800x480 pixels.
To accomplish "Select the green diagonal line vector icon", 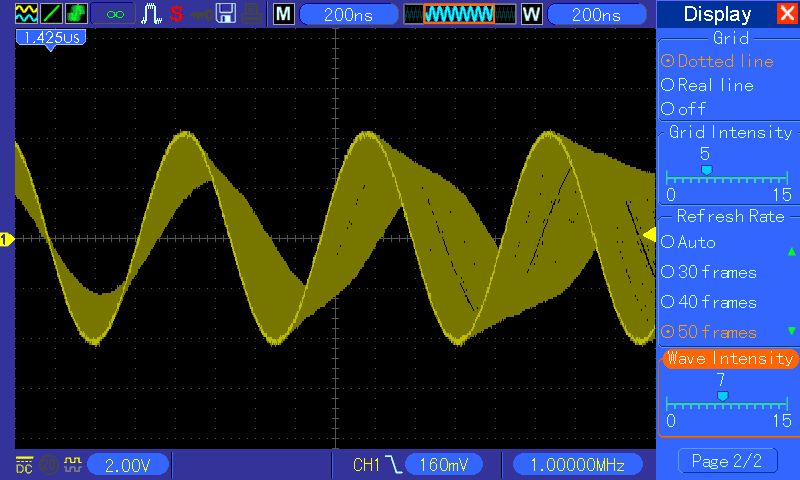I will [51, 13].
